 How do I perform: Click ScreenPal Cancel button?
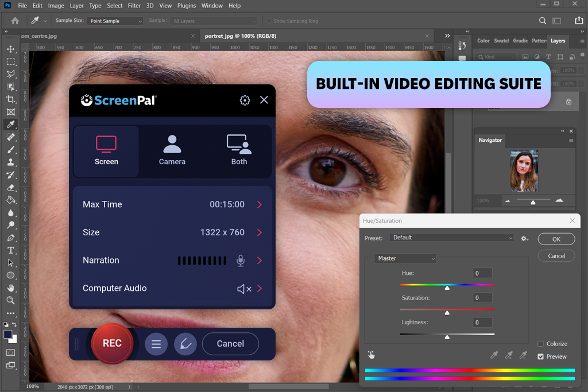[230, 344]
